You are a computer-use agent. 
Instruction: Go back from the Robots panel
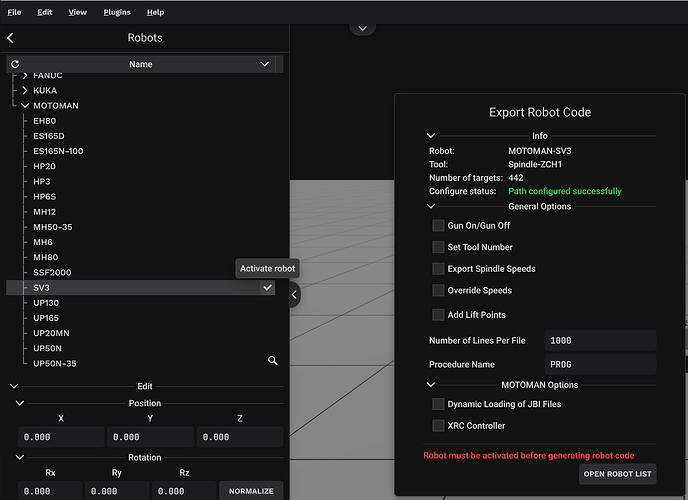(11, 38)
